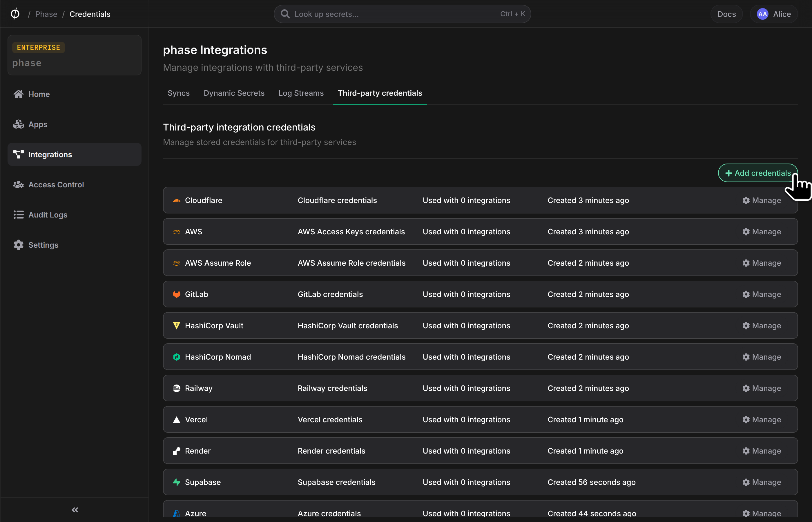This screenshot has width=812, height=522.
Task: Manage the Railway credentials
Action: (762, 388)
